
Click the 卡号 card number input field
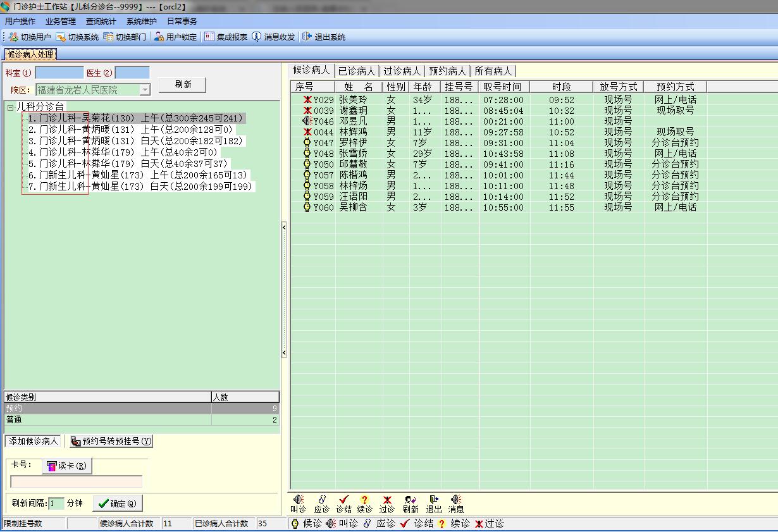click(x=76, y=482)
